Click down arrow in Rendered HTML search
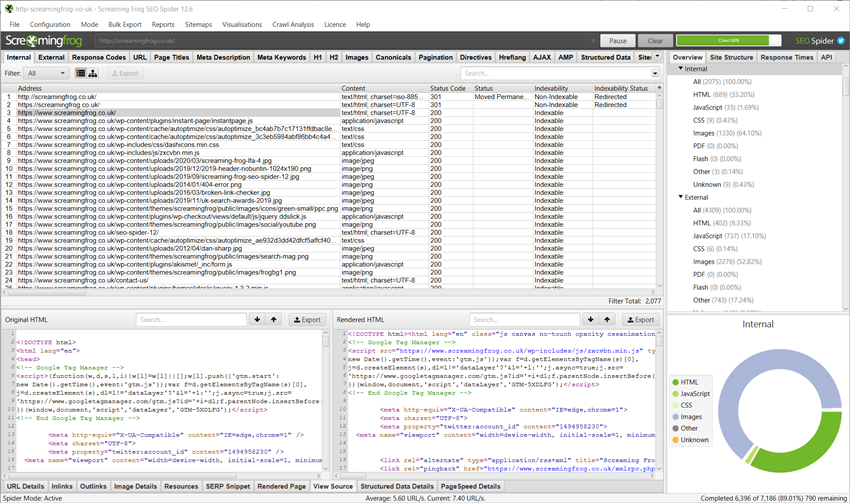The image size is (850, 503). (593, 320)
